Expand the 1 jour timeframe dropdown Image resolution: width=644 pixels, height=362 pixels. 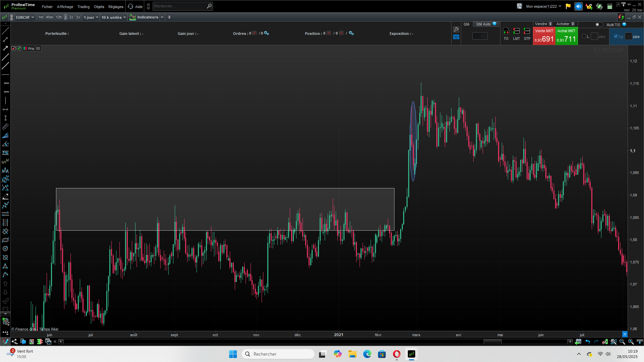[x=91, y=17]
